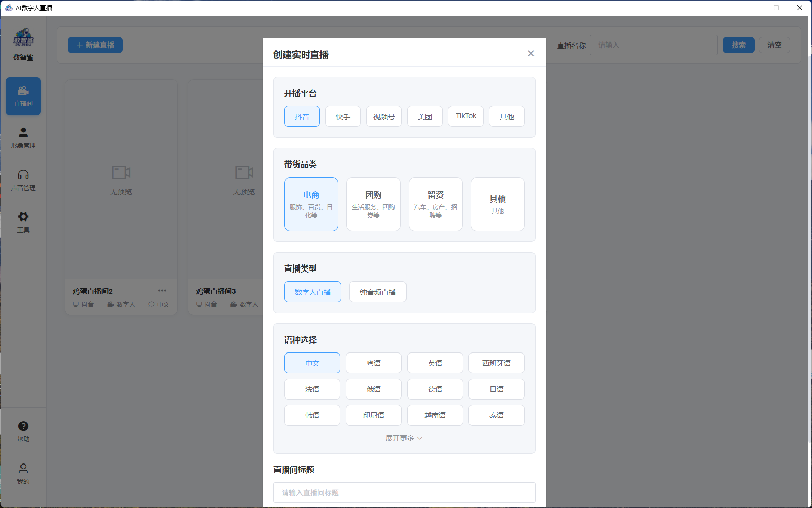Image resolution: width=812 pixels, height=508 pixels.
Task: Pick 俄语 as the language
Action: [x=374, y=389]
